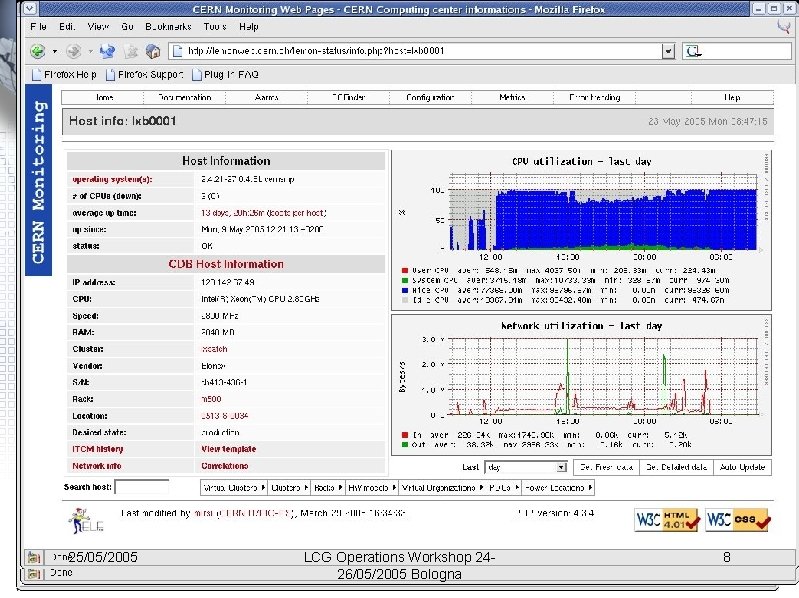The height and width of the screenshot is (598, 799).
Task: Expand the Power Locations menu
Action: [558, 488]
